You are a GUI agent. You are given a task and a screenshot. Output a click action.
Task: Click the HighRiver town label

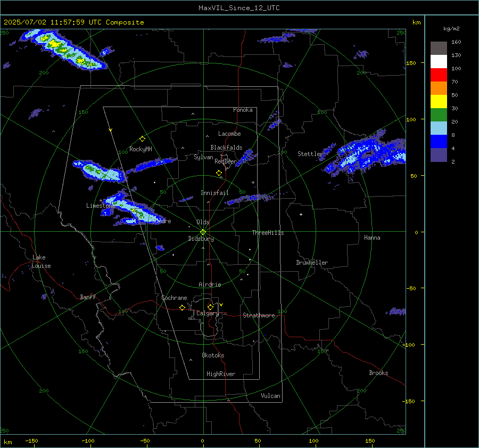coord(221,374)
